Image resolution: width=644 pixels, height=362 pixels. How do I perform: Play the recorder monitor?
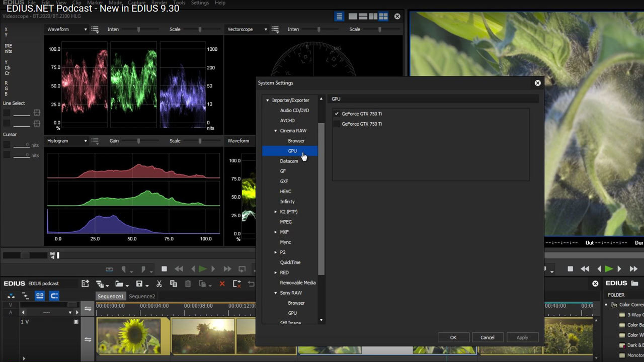[x=609, y=269]
